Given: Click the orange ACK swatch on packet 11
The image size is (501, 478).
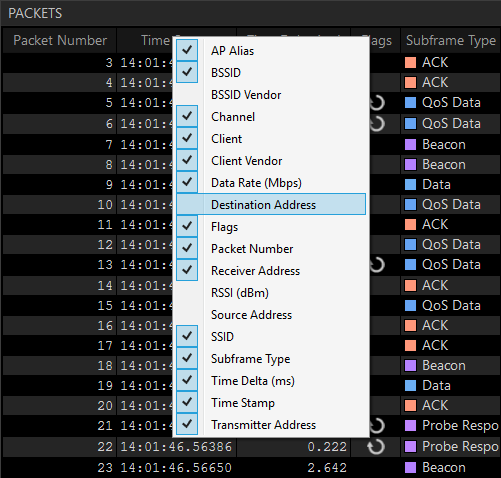Looking at the screenshot, I should (410, 225).
